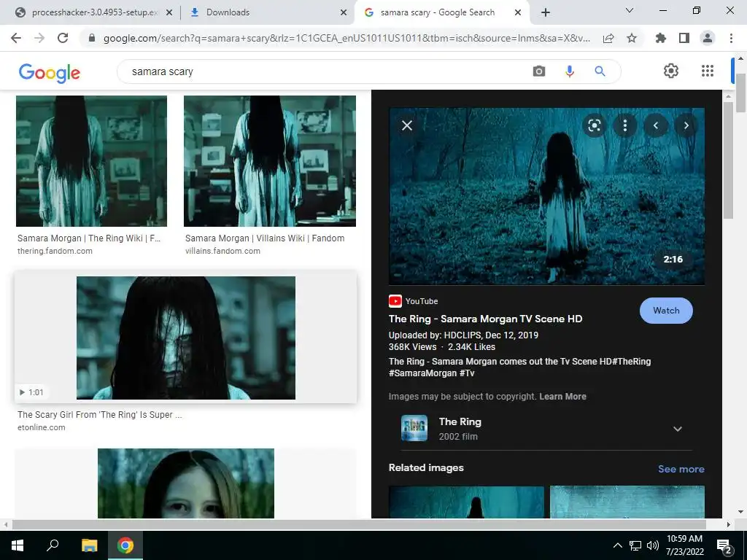Open the large 2:16 video preview image

pos(546,196)
